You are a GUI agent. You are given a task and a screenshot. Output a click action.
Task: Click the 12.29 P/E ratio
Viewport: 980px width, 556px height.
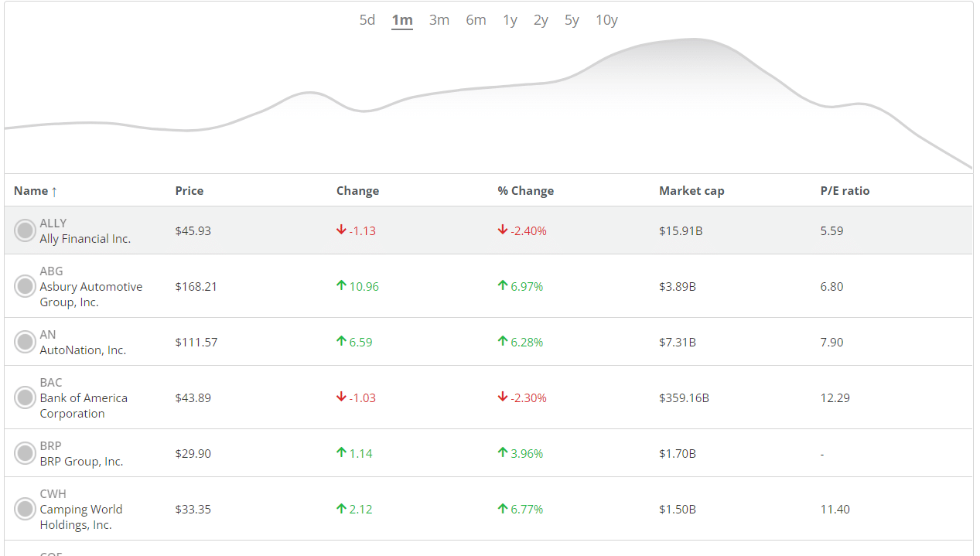point(835,398)
